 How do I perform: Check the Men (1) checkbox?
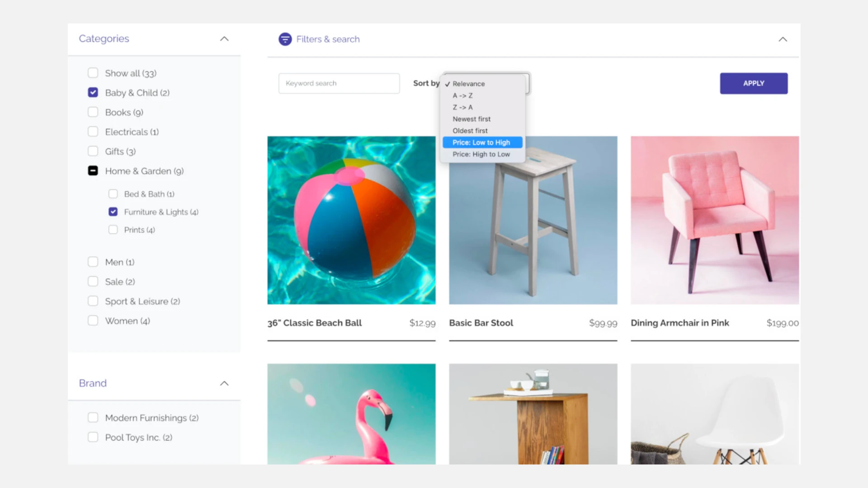pos(93,262)
